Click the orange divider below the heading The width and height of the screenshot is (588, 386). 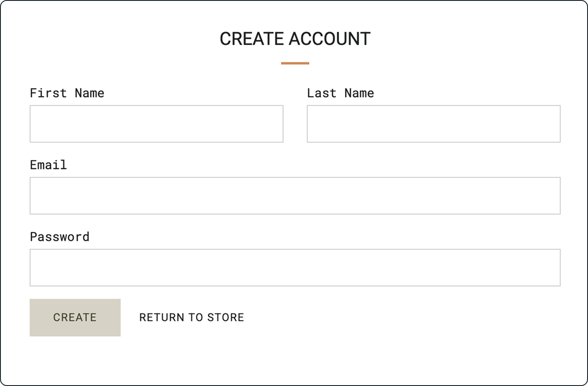click(x=295, y=63)
